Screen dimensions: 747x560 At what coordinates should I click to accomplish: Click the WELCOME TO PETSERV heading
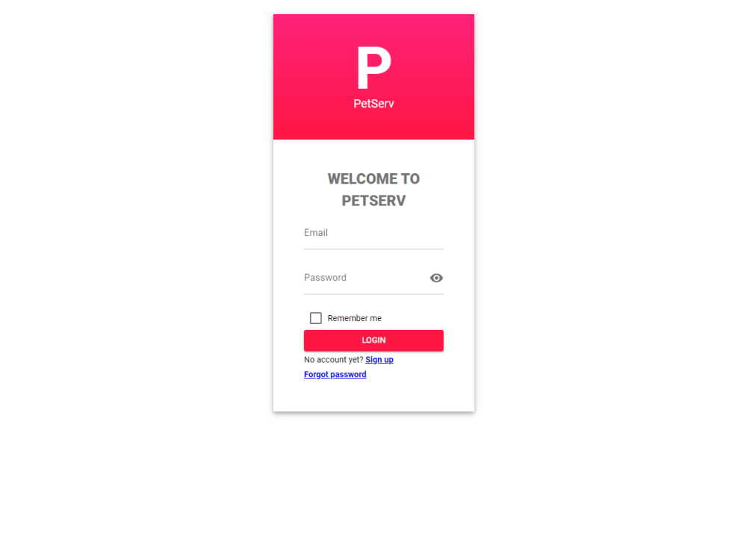tap(373, 190)
